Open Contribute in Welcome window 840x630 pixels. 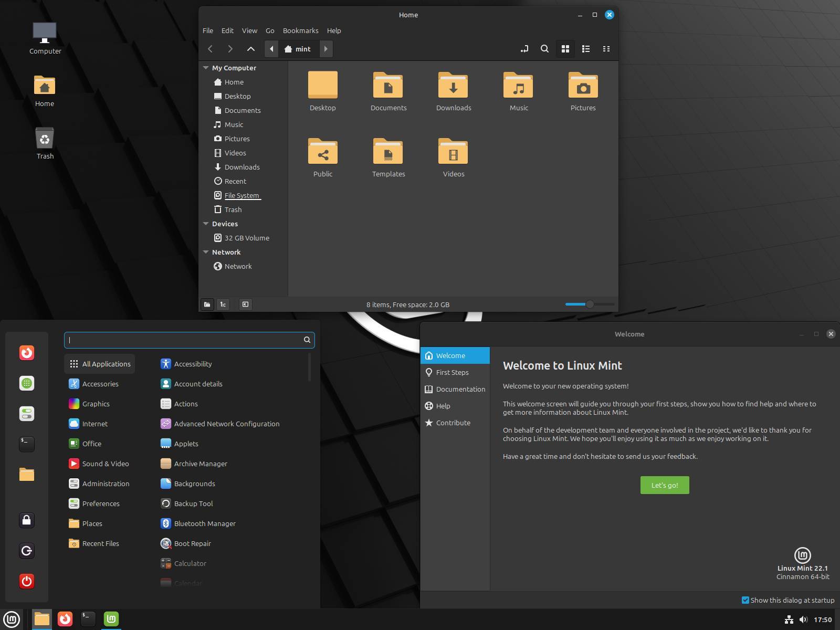pos(455,423)
